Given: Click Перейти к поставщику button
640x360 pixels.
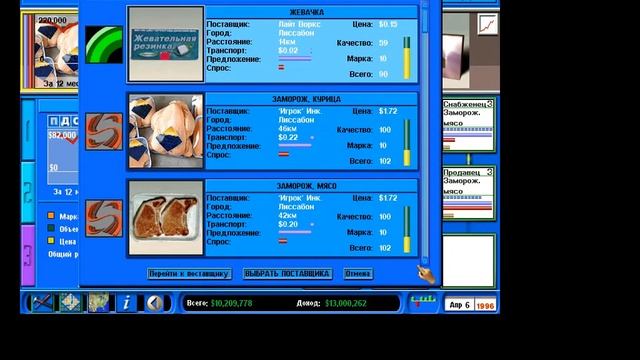Looking at the screenshot, I should pyautogui.click(x=189, y=273).
